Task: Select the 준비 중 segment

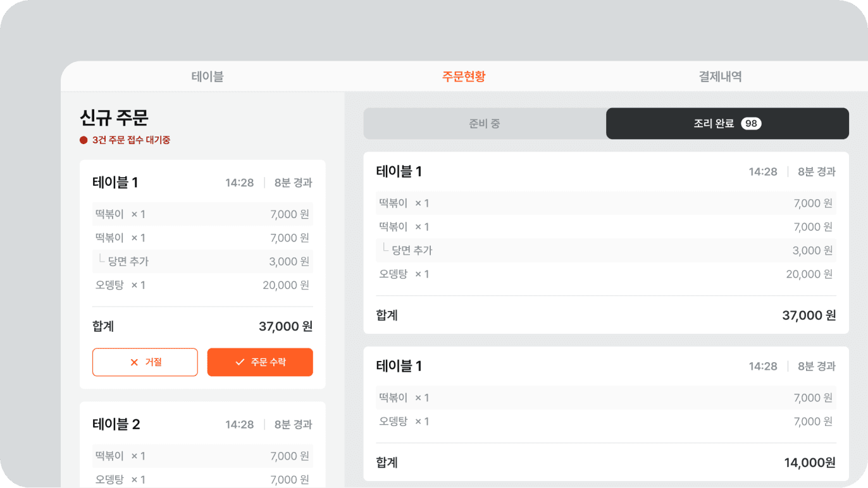Action: tap(485, 123)
